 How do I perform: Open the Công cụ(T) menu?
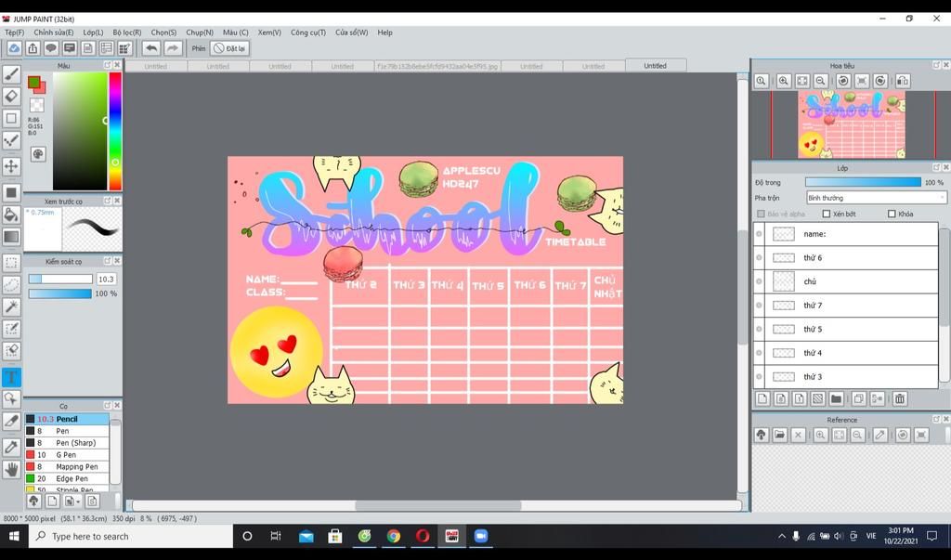pyautogui.click(x=308, y=33)
